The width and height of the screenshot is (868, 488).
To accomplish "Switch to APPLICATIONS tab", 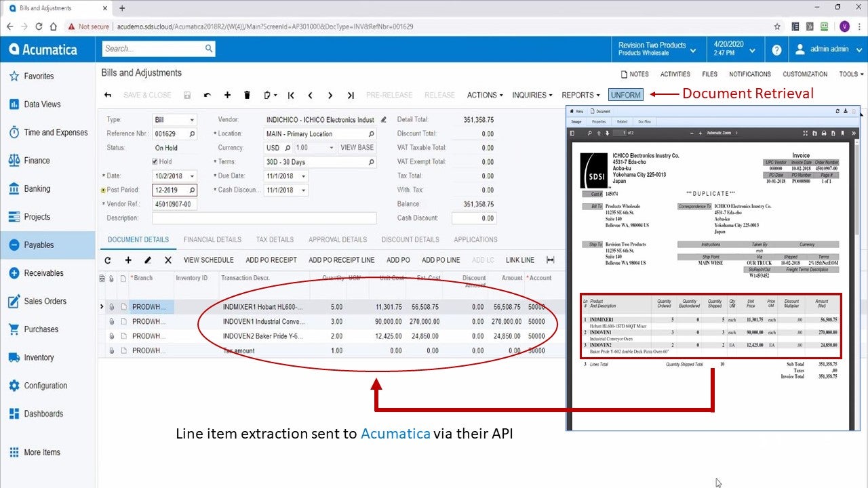I will [x=475, y=240].
